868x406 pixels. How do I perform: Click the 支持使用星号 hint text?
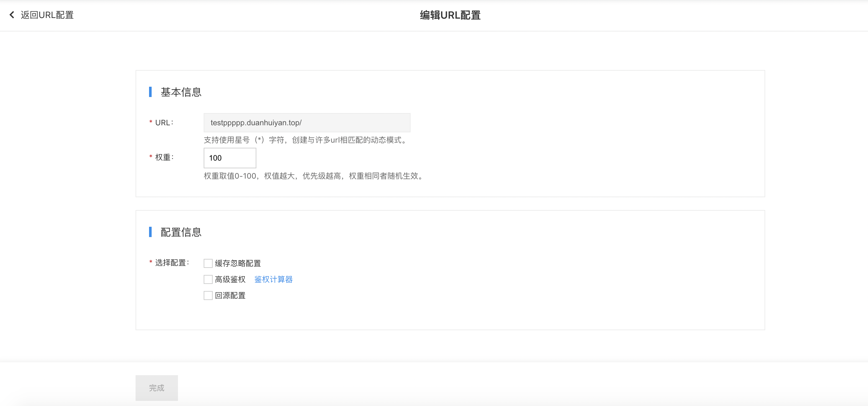(306, 140)
